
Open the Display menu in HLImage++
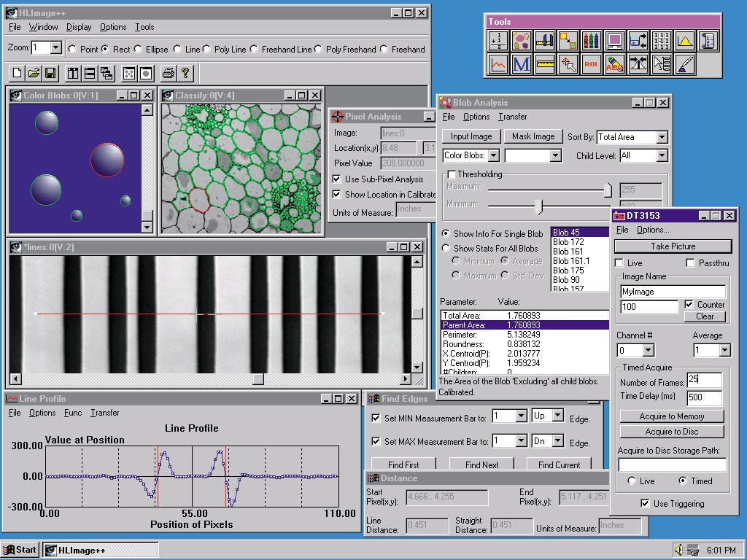[x=79, y=27]
